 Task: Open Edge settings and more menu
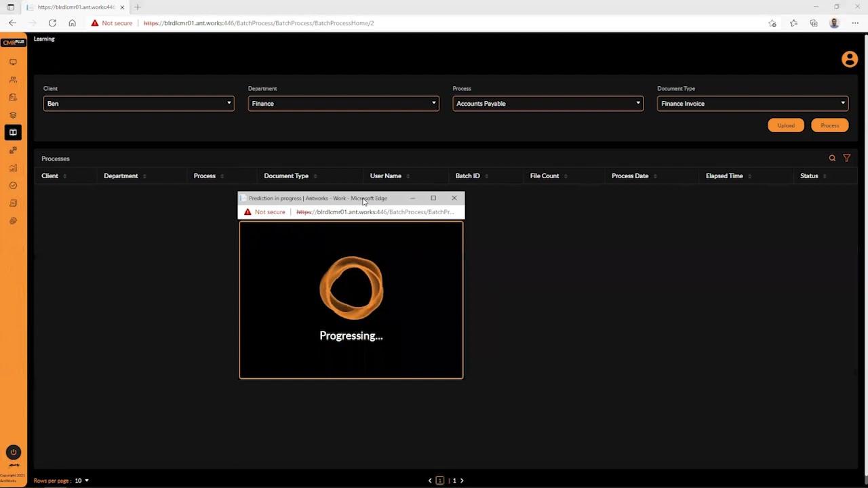click(855, 23)
